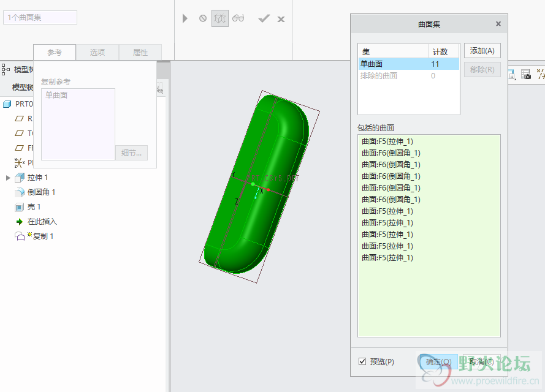The height and width of the screenshot is (392, 545).
Task: Select 壳 1 feature in model tree
Action: pos(34,207)
